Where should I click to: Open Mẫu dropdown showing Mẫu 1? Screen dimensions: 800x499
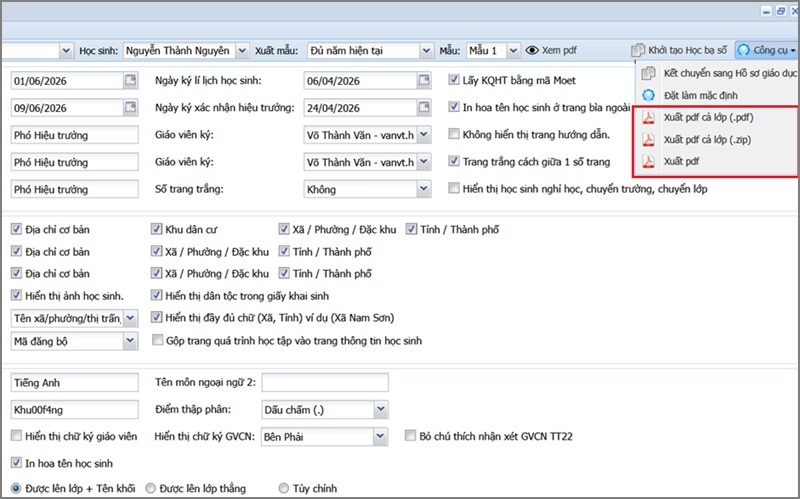pos(513,51)
